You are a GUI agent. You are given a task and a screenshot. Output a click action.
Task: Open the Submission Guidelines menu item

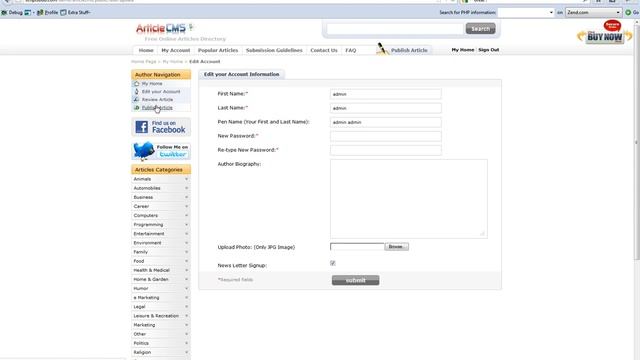[274, 50]
